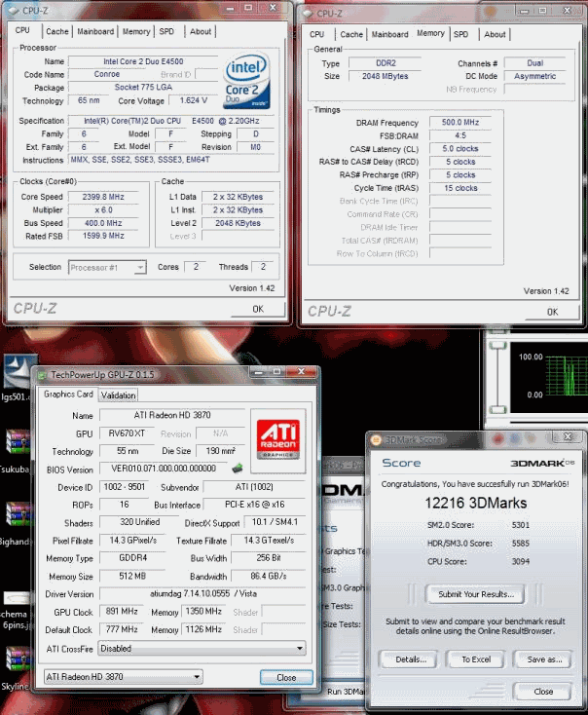Click the GPU Clock 891 MHz field
Screen dimensions: 588x715
click(122, 611)
